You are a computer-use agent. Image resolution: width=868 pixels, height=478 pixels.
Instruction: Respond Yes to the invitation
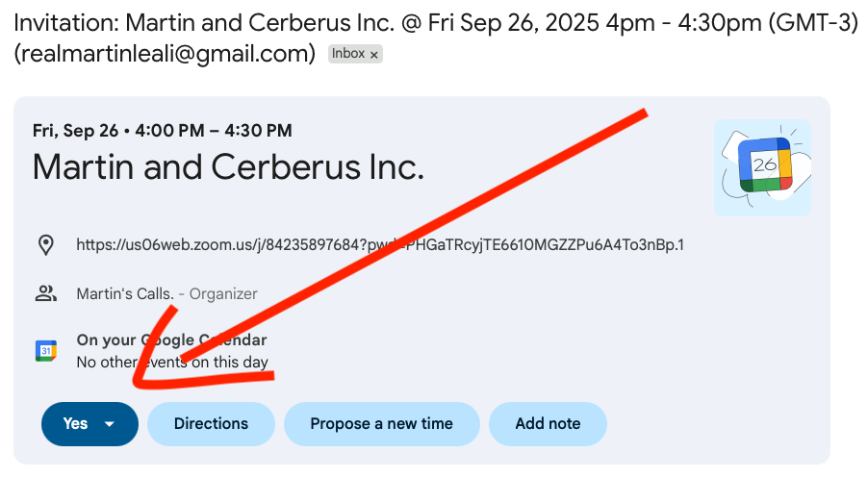click(x=75, y=424)
